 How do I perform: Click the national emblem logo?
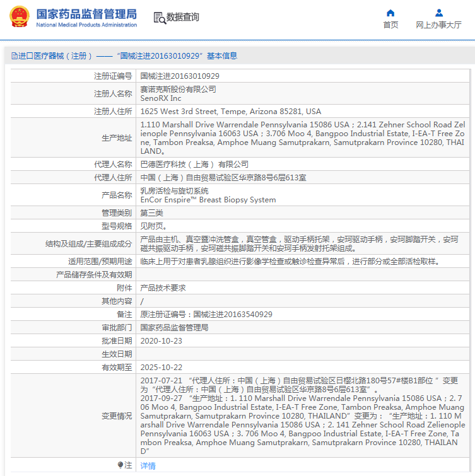pos(20,16)
